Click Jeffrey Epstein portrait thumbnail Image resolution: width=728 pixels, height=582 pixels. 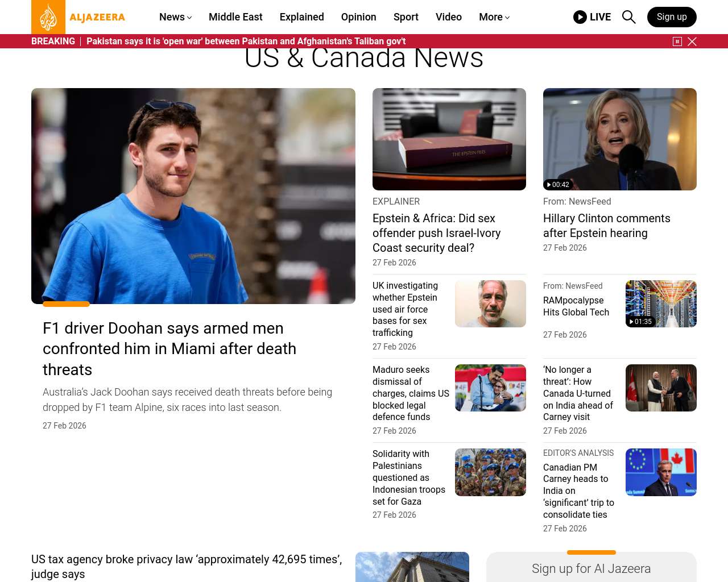pyautogui.click(x=490, y=304)
